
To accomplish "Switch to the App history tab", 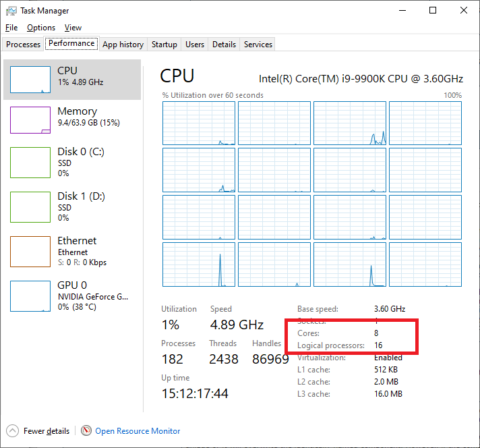I will pyautogui.click(x=123, y=45).
